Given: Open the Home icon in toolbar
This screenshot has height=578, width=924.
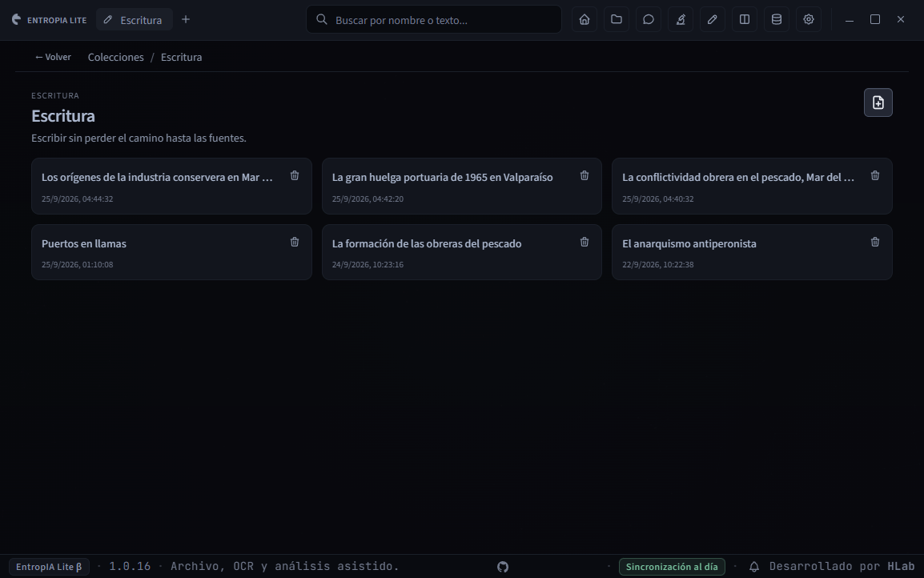Looking at the screenshot, I should pos(584,19).
